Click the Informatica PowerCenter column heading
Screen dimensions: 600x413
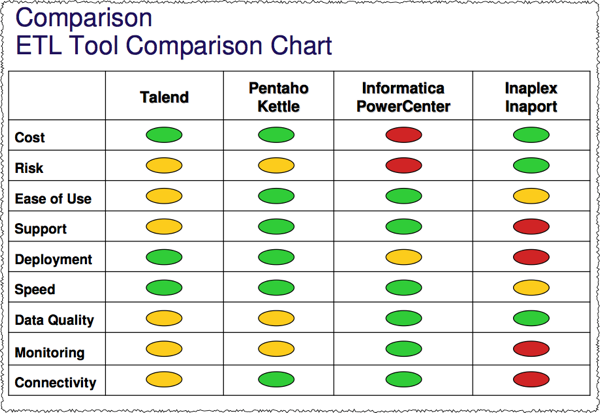403,97
